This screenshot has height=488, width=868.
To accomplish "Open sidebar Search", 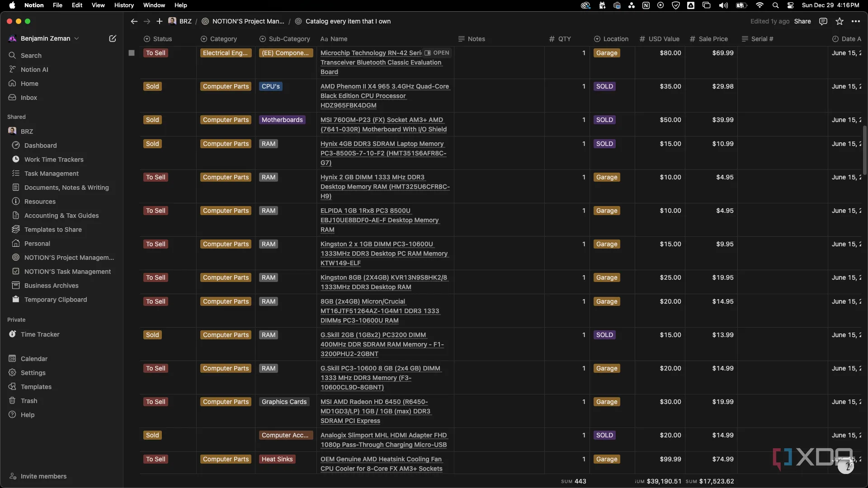I will pos(31,56).
